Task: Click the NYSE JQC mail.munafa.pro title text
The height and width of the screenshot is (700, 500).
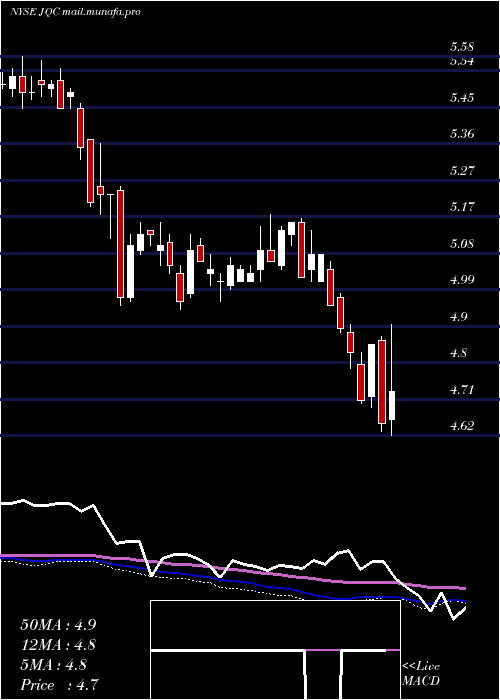Action: (75, 12)
